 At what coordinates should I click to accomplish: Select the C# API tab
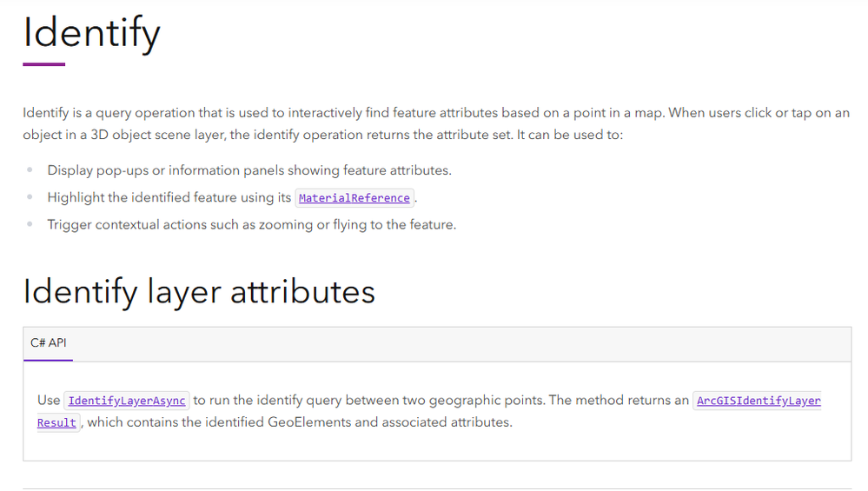pyautogui.click(x=48, y=343)
